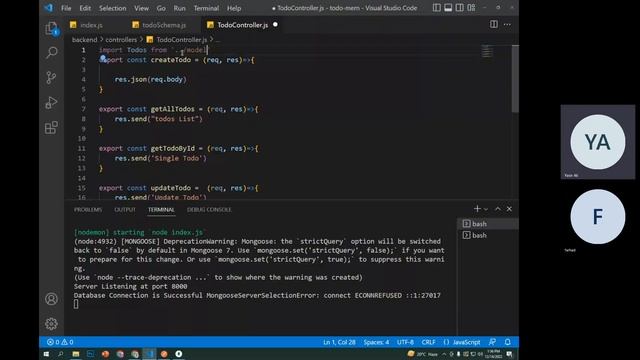This screenshot has width=640, height=360.
Task: Open the Run and Debug view
Action: click(x=51, y=102)
